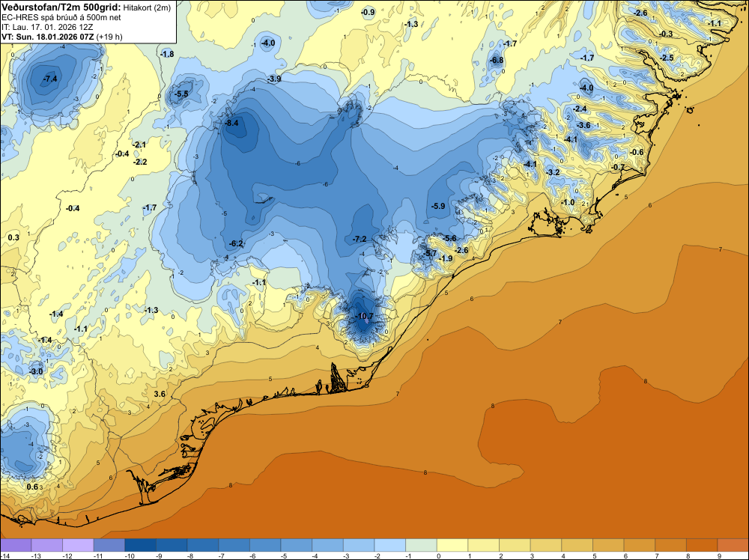The height and width of the screenshot is (560, 749).
Task: Select the -2.5 temperature value
Action: 667,58
